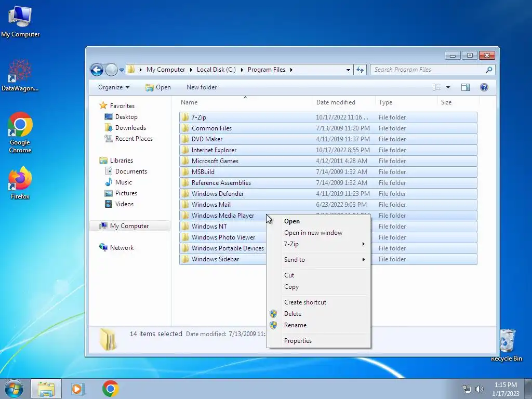Click the Change your view icon
The height and width of the screenshot is (399, 532).
[436, 87]
